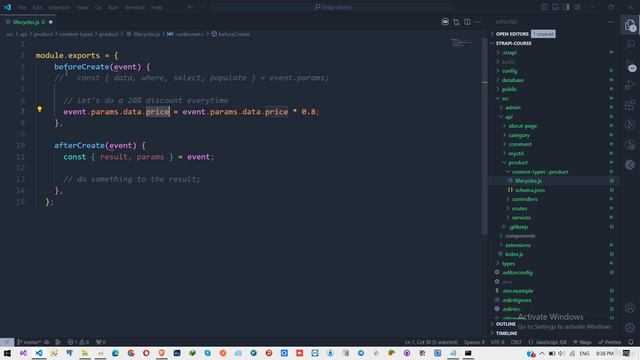Open .env.example file

(x=517, y=291)
